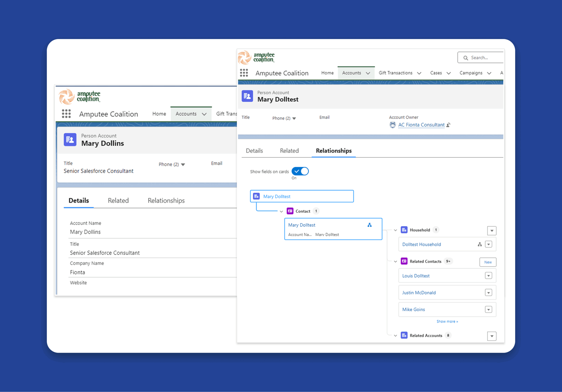This screenshot has width=562, height=392.
Task: Open the Louis Dolltest card dropdown menu
Action: pyautogui.click(x=488, y=276)
